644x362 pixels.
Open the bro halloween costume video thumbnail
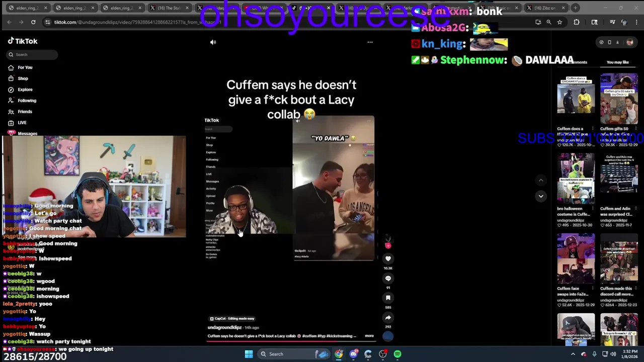576,178
